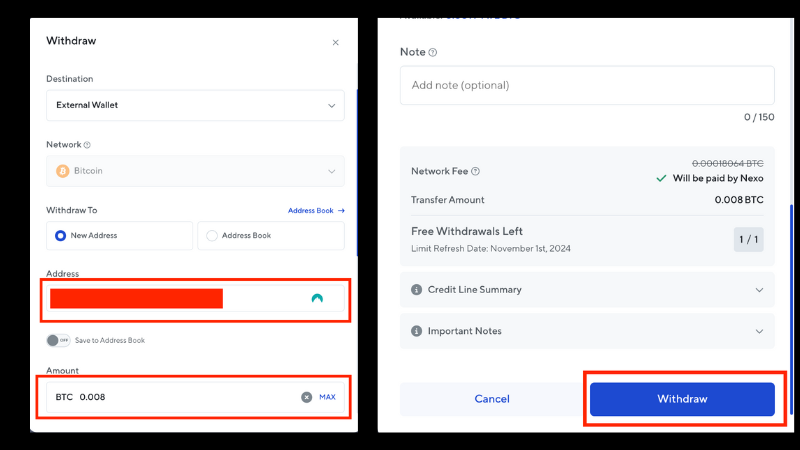
Task: Click the Add note text field
Action: click(x=587, y=85)
